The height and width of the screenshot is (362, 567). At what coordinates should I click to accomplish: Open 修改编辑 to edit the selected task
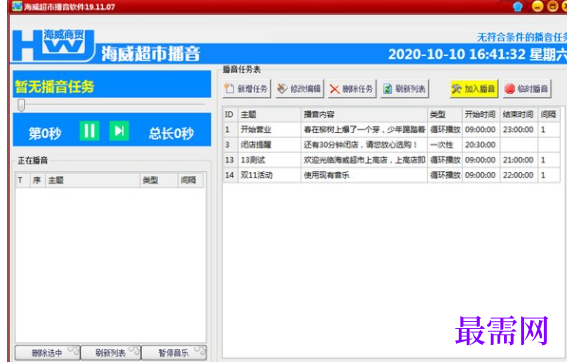click(299, 89)
